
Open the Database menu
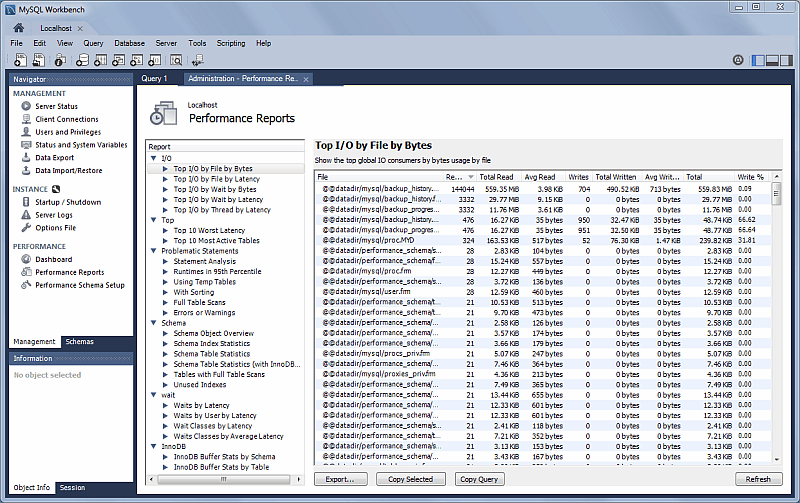[x=128, y=44]
